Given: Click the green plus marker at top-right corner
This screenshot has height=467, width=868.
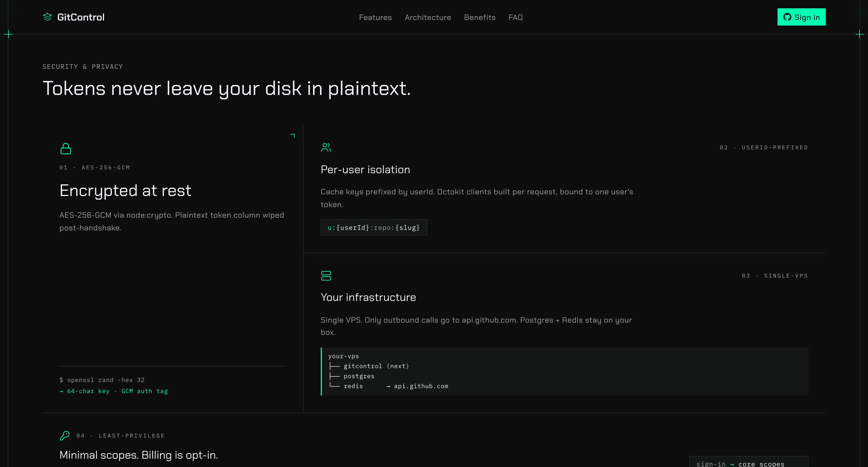Looking at the screenshot, I should click(860, 34).
